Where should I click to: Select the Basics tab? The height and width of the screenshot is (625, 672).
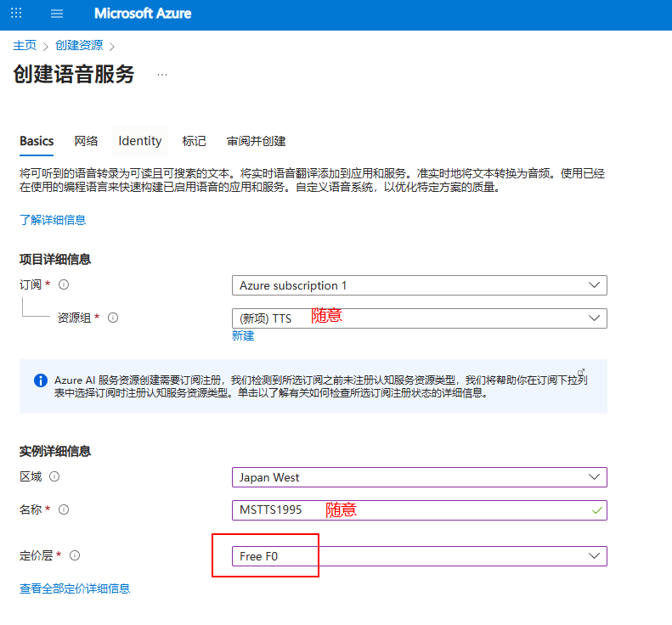(x=37, y=141)
